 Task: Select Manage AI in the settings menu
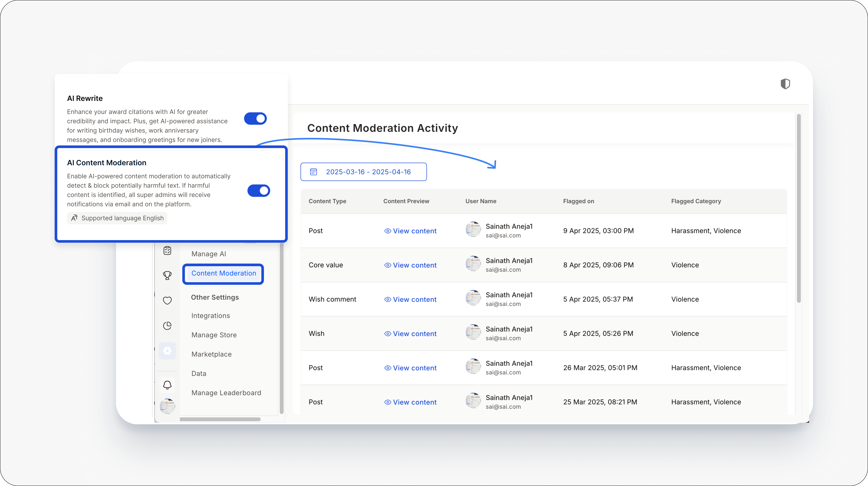[x=209, y=254]
